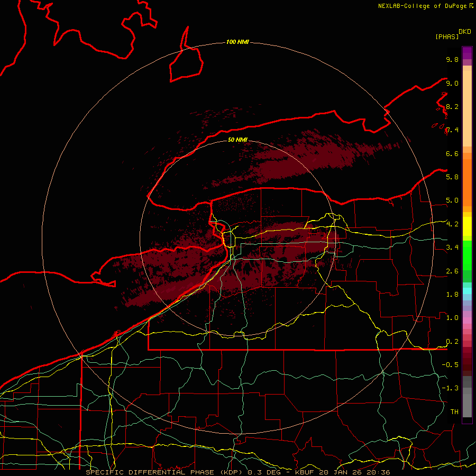
Task: Click the 9.0 value on the color scale
Action: point(452,83)
